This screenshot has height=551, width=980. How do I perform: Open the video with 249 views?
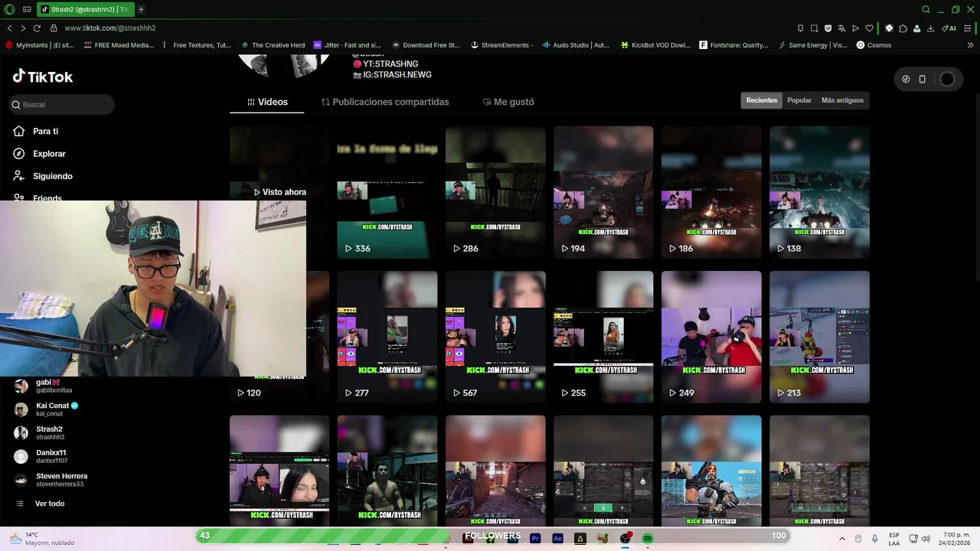click(711, 337)
